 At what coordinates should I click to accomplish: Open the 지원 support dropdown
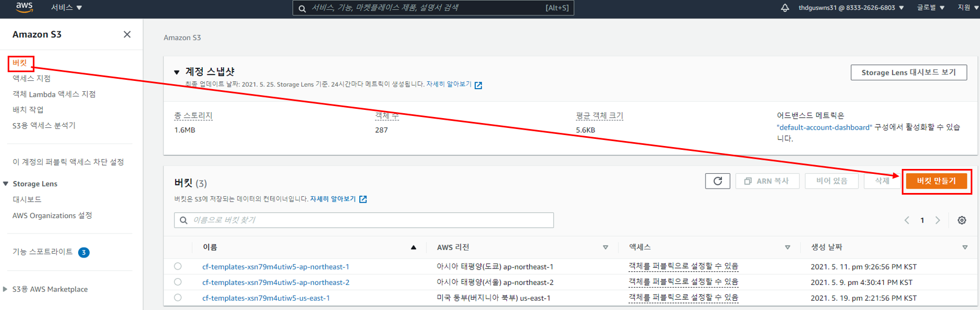pyautogui.click(x=968, y=8)
